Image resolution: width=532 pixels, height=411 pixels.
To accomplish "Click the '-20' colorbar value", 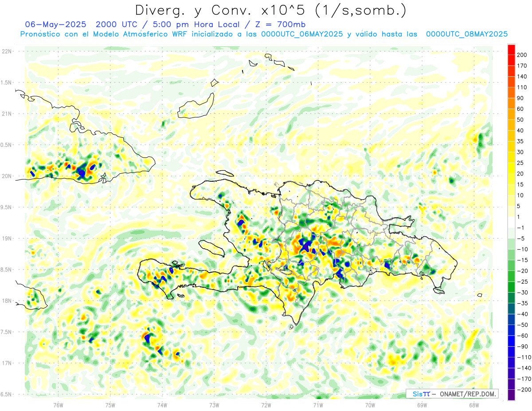I will [x=523, y=271].
